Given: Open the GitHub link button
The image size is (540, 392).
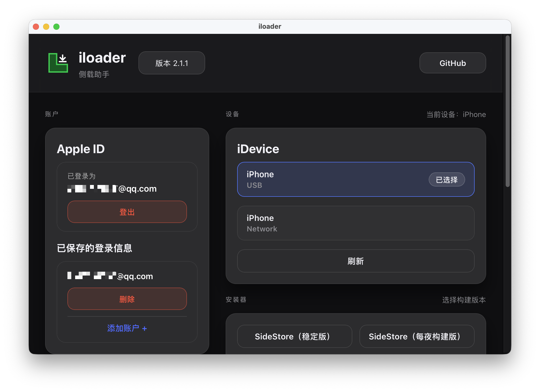Looking at the screenshot, I should pyautogui.click(x=453, y=63).
